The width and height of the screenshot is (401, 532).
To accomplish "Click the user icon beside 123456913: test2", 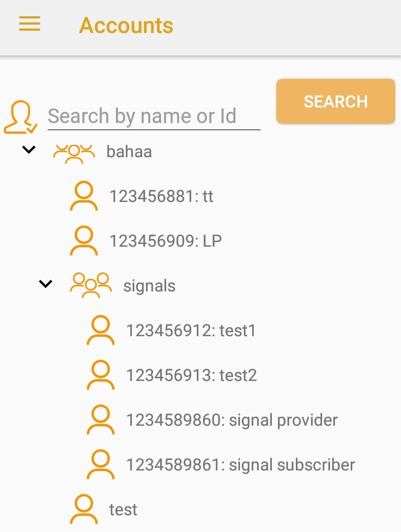I will tap(101, 375).
